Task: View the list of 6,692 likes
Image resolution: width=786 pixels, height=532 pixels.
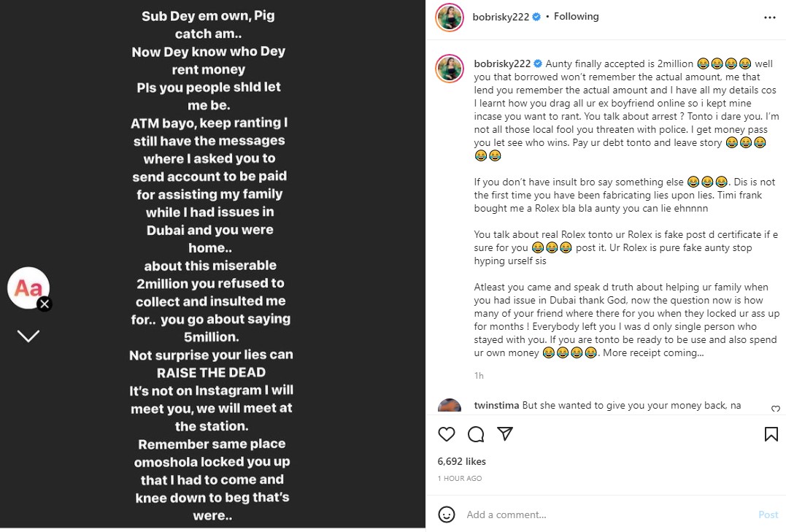Action: click(x=461, y=461)
